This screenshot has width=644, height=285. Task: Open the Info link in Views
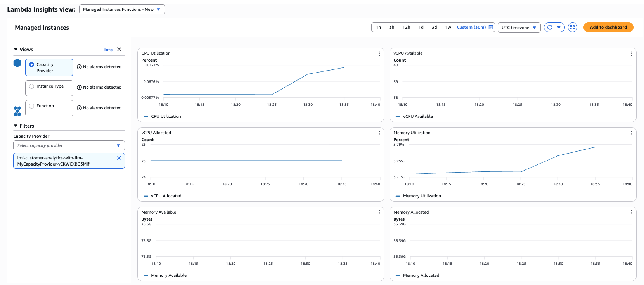point(108,50)
